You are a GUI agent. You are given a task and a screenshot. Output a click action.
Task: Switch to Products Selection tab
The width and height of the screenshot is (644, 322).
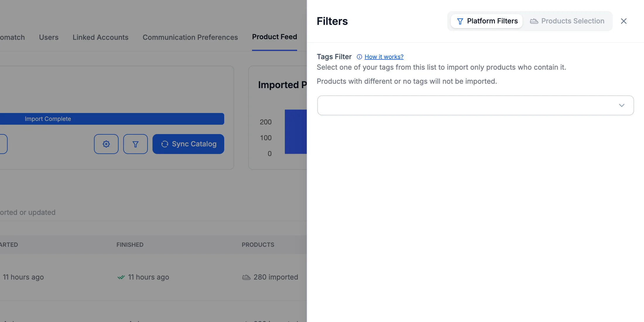click(567, 21)
